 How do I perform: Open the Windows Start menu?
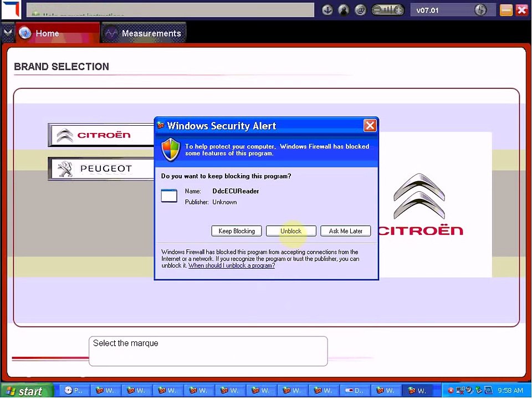pos(27,391)
